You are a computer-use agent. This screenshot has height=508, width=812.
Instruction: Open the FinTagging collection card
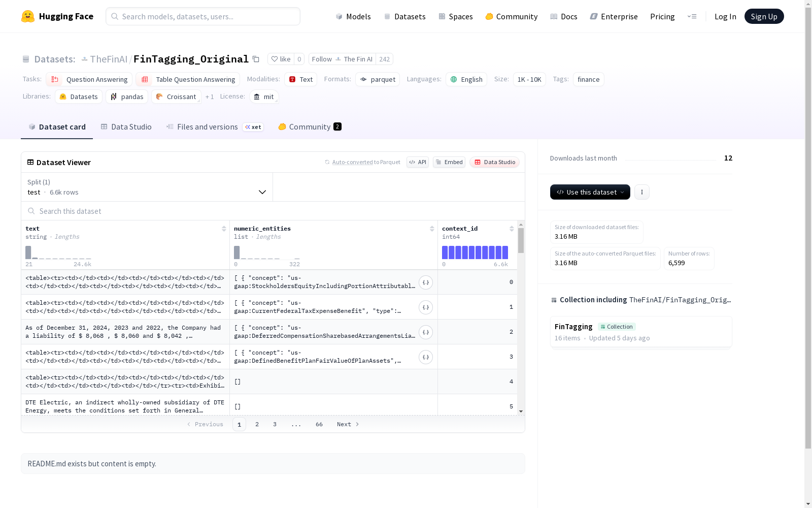[641, 332]
